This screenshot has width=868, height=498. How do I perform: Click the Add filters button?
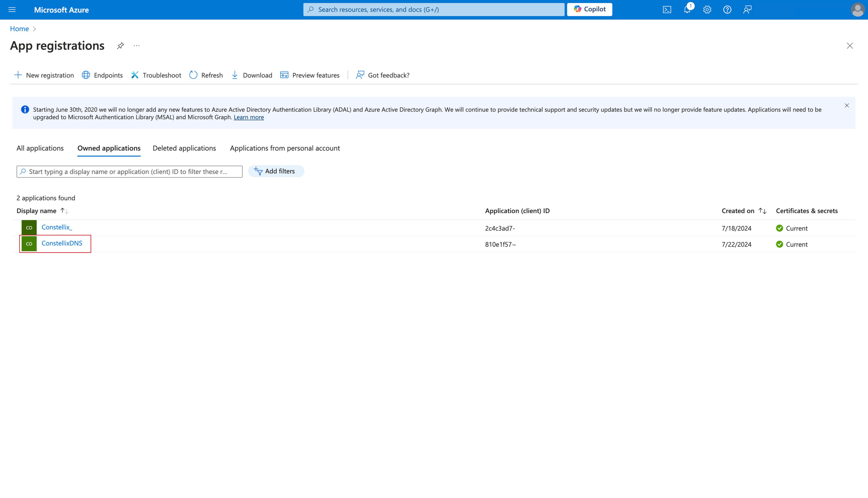[x=275, y=171]
